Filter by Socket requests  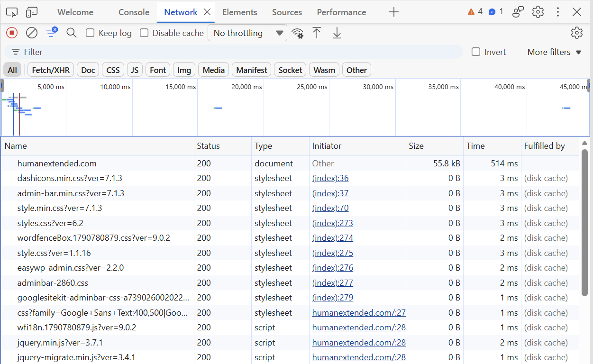tap(290, 70)
